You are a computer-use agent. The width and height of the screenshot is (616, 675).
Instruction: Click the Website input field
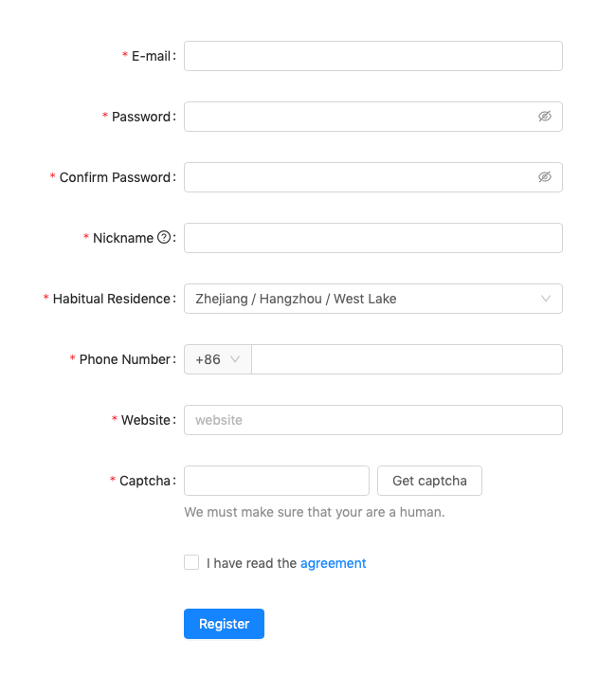click(373, 420)
